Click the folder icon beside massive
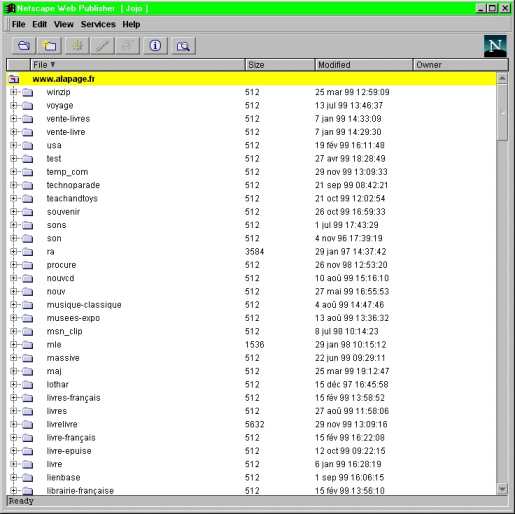 [28, 358]
